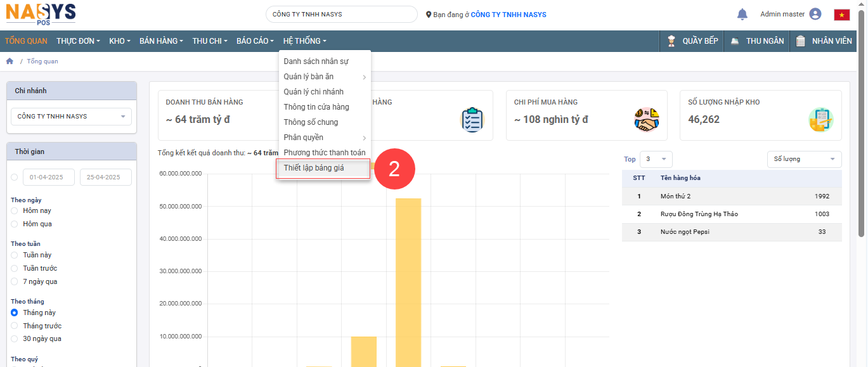Click the chef icon beside Quầy bếp

coord(671,41)
